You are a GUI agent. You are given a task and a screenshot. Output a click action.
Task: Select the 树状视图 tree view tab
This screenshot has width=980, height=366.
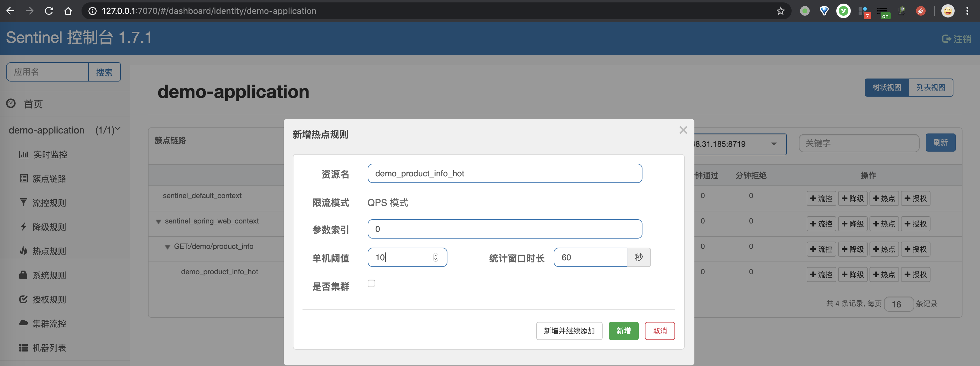pyautogui.click(x=886, y=87)
